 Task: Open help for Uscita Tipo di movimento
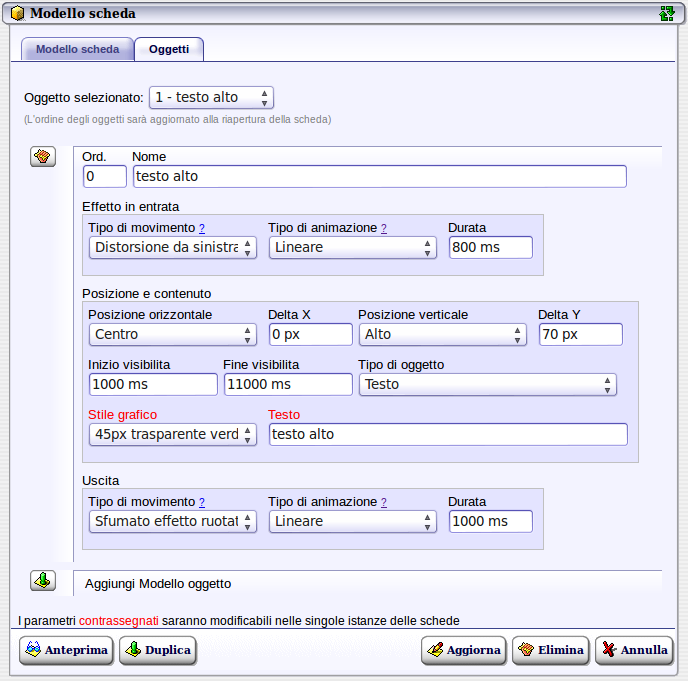[x=202, y=502]
